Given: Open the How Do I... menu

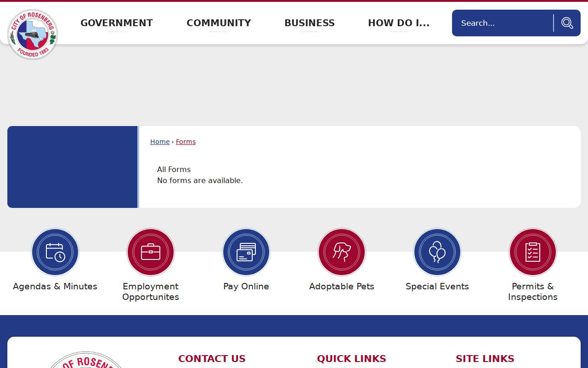Looking at the screenshot, I should tap(399, 23).
